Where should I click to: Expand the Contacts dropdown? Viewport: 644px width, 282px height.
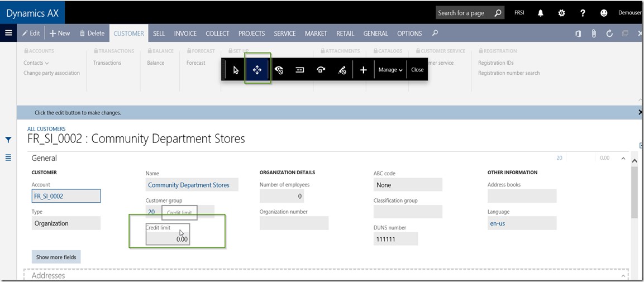(x=36, y=63)
